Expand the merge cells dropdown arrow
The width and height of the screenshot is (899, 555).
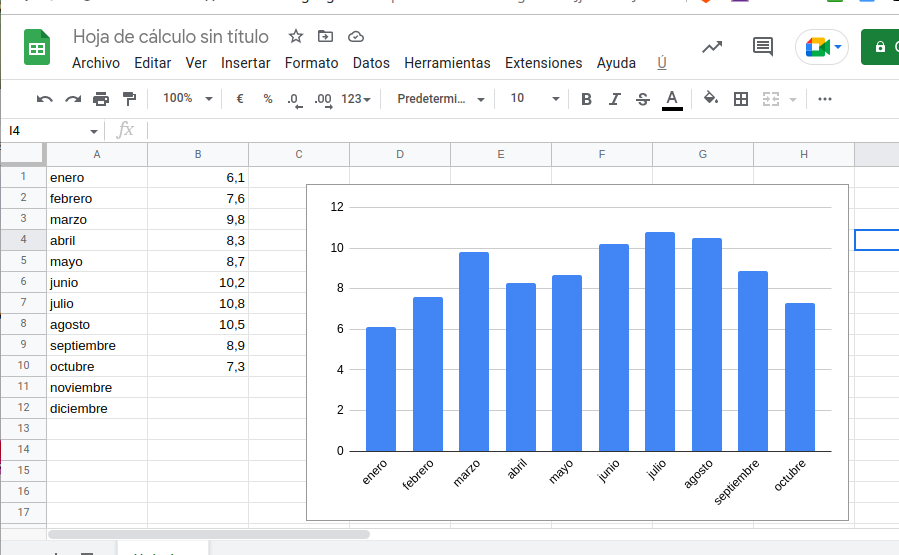(793, 100)
